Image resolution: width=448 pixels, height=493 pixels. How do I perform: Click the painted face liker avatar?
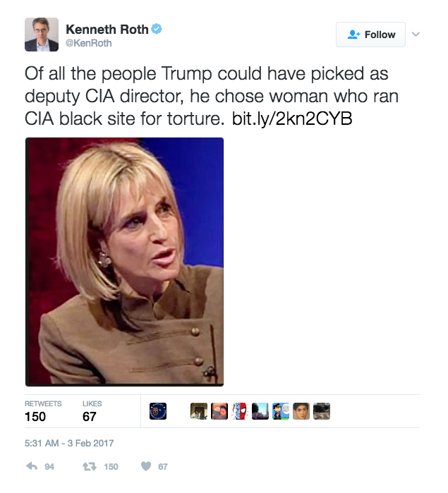pos(301,411)
